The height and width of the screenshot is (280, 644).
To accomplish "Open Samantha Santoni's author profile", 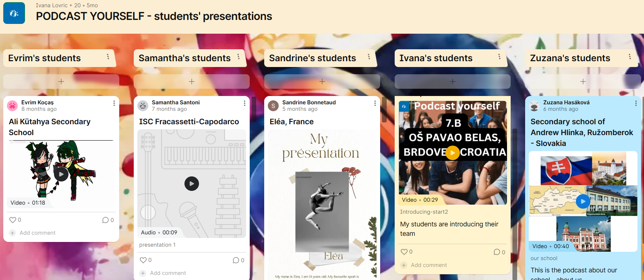I will point(175,103).
